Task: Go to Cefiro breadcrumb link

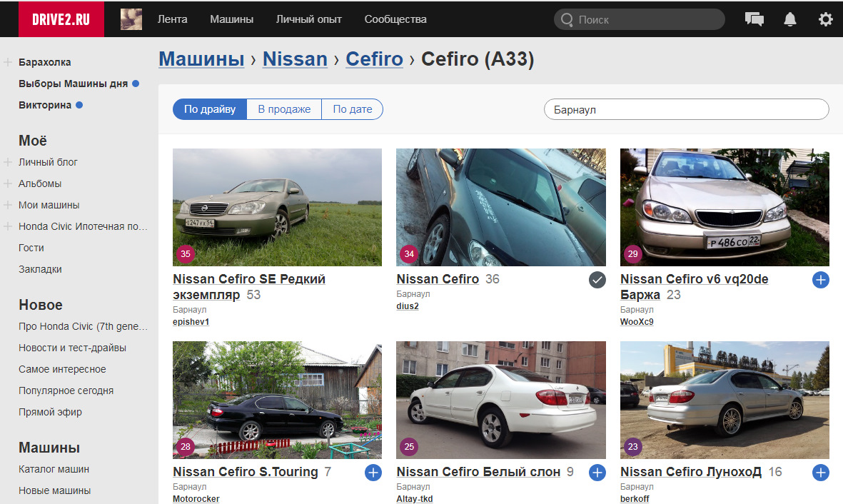Action: click(374, 59)
